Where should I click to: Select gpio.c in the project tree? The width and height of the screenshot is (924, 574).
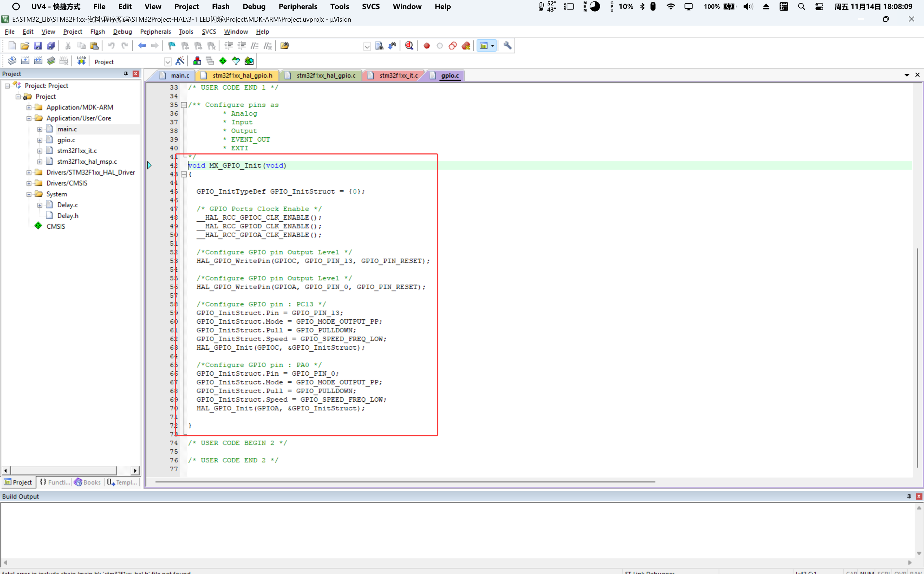click(x=66, y=140)
